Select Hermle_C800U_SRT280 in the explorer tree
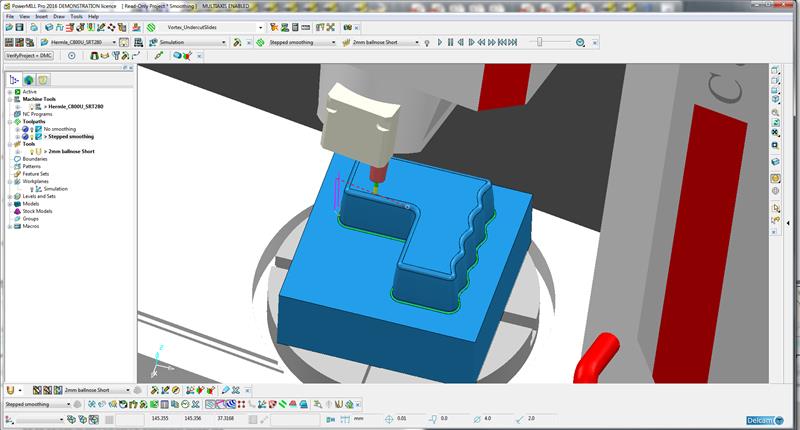800x430 pixels. (76, 107)
